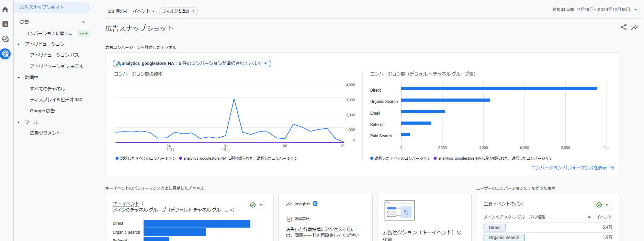Screen dimensions: 644x241
Task: Click the Referral bar in the channel chart
Action: pyautogui.click(x=416, y=123)
